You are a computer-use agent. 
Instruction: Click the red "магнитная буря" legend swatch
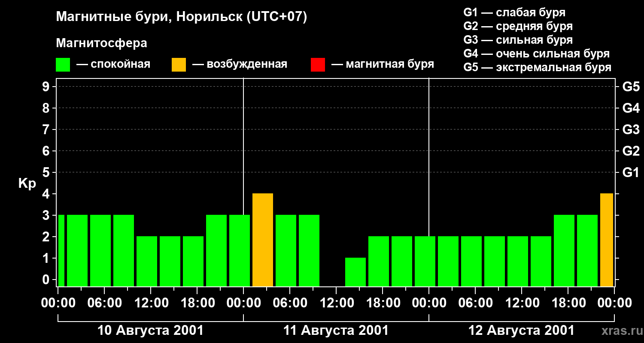coord(318,65)
